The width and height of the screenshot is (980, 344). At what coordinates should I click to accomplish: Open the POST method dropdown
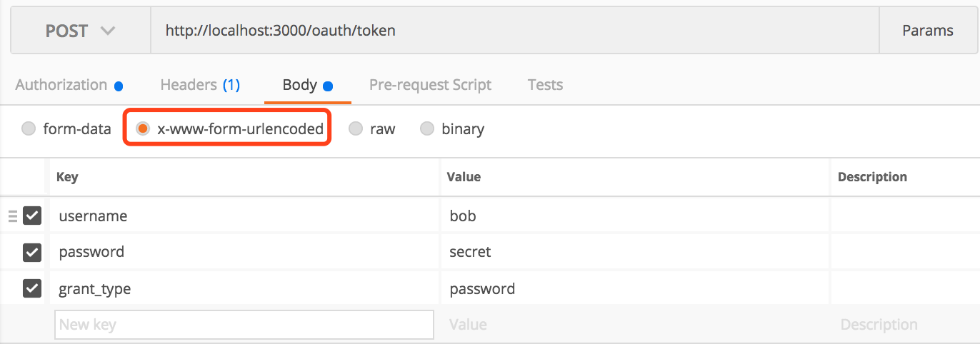80,31
